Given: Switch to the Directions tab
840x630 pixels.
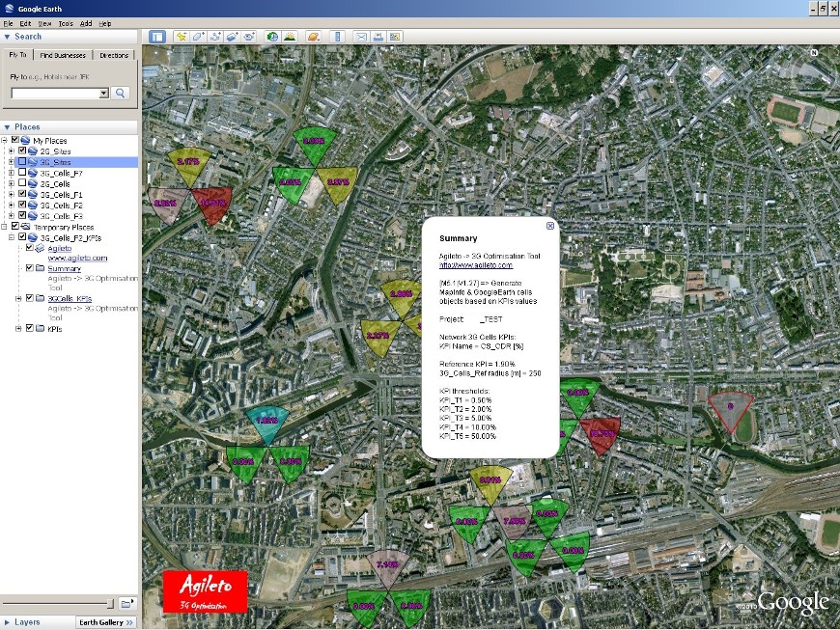Looking at the screenshot, I should [114, 55].
